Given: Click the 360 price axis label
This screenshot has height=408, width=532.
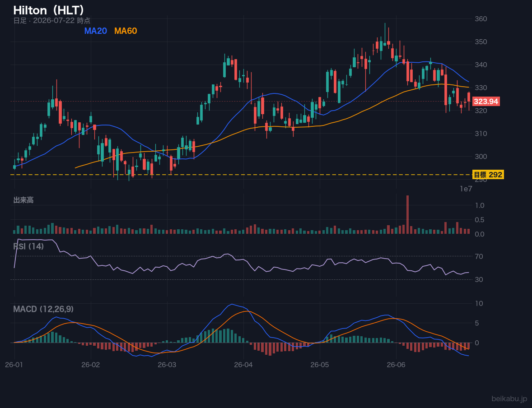Looking at the screenshot, I should click(481, 19).
